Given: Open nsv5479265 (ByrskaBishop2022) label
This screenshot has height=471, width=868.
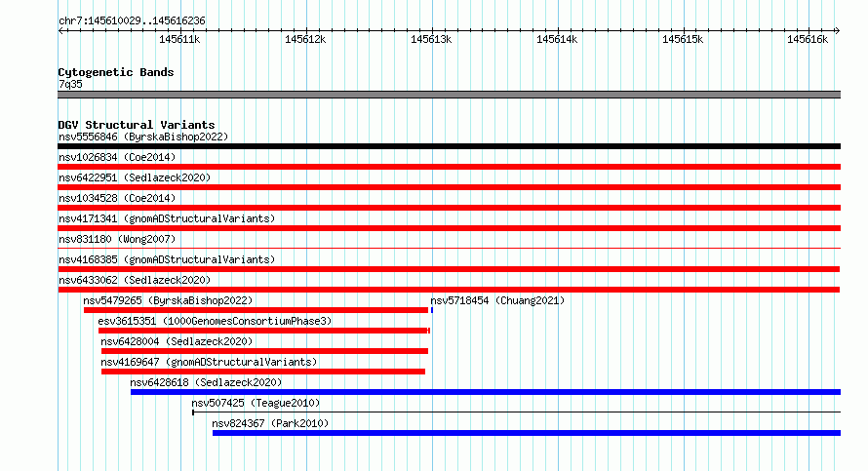Looking at the screenshot, I should [168, 300].
